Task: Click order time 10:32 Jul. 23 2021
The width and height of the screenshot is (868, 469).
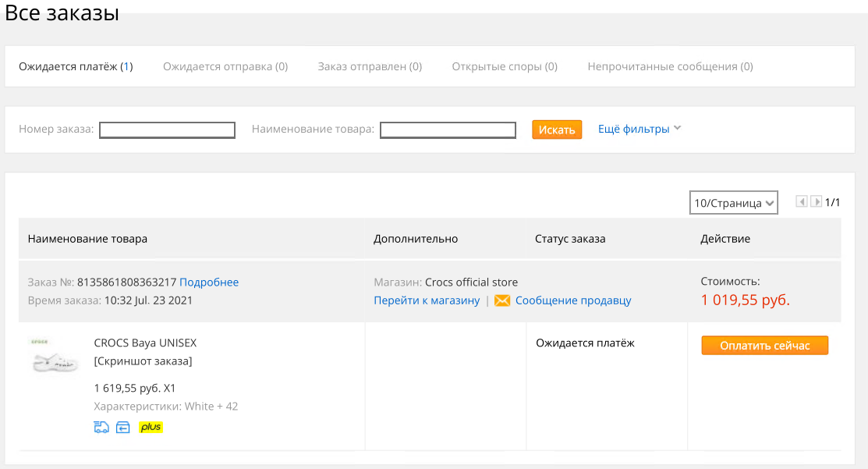Action: coord(148,300)
